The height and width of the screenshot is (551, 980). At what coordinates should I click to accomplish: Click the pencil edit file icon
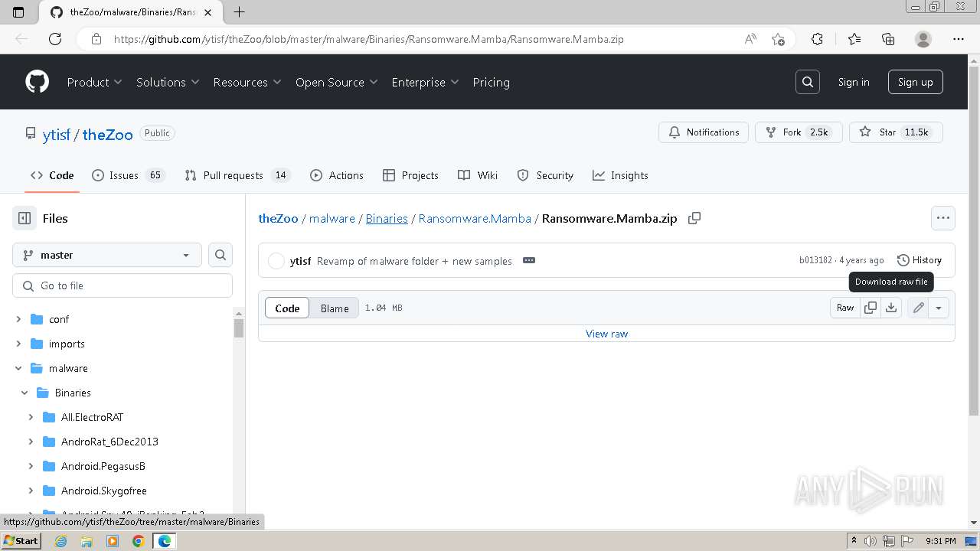pos(918,308)
